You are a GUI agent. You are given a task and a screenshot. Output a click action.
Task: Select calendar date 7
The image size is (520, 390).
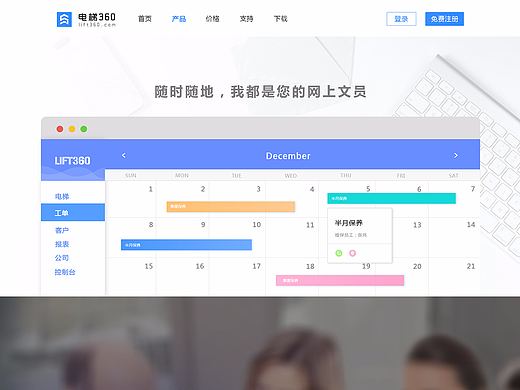click(473, 189)
